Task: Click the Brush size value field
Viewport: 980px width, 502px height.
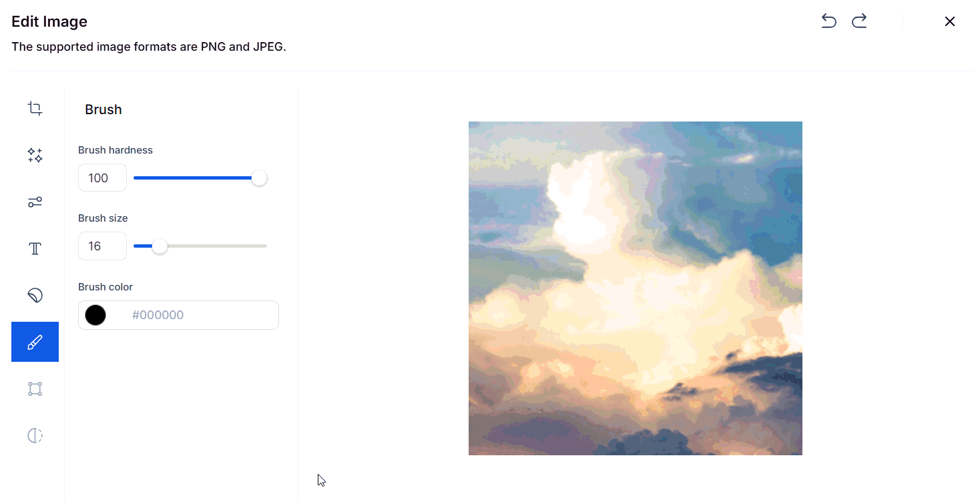Action: (x=102, y=246)
